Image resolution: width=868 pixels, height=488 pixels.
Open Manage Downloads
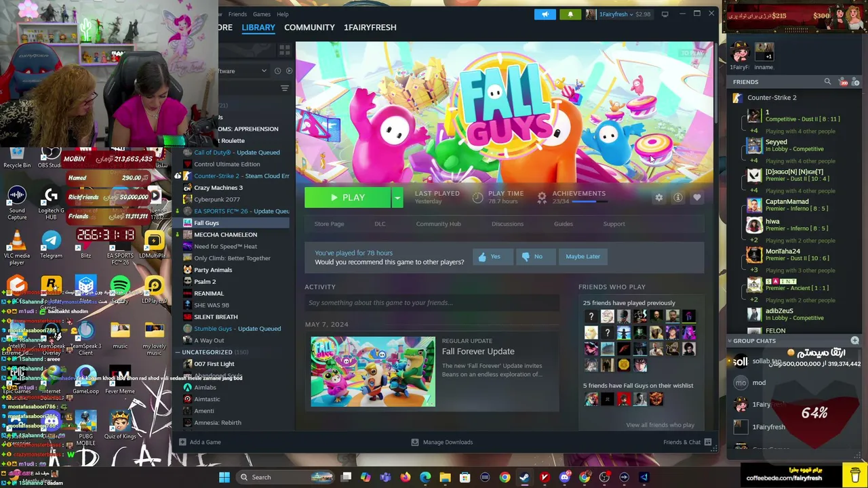[442, 442]
